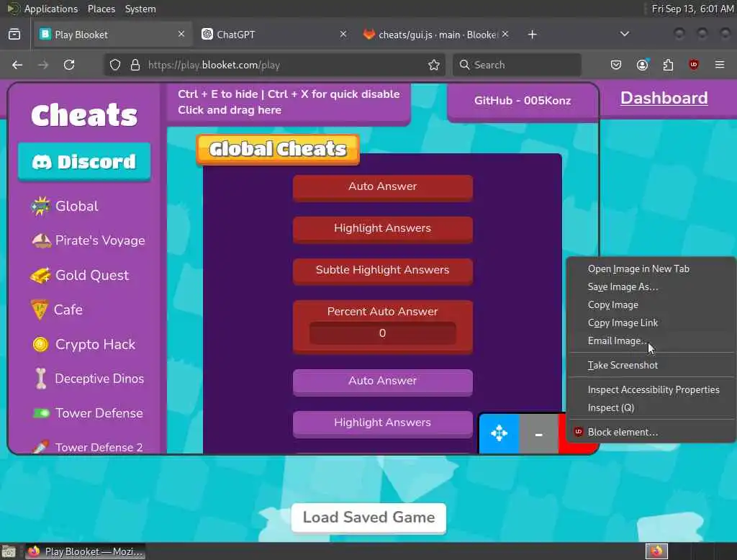The image size is (737, 560).
Task: Open the Firefox account icon
Action: tap(643, 65)
